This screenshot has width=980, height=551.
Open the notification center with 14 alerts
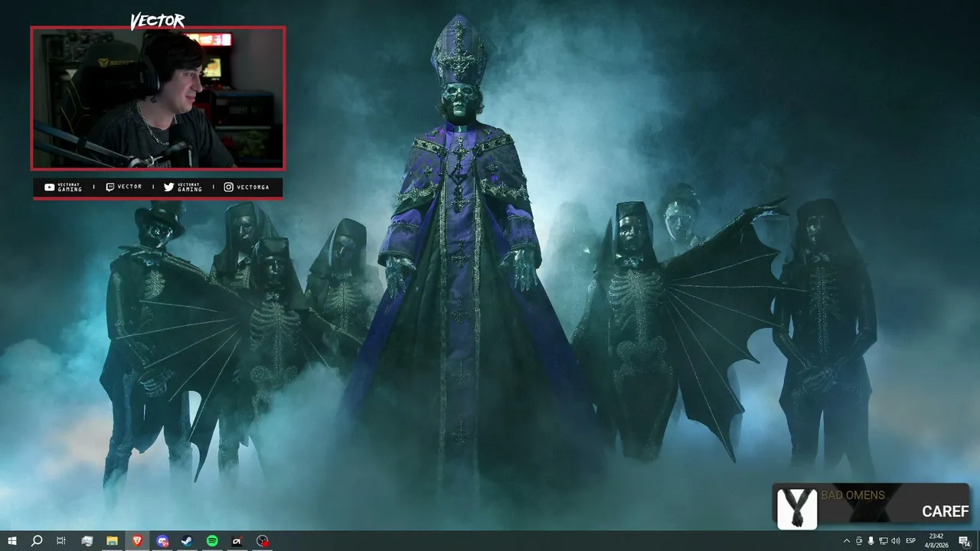pos(964,541)
